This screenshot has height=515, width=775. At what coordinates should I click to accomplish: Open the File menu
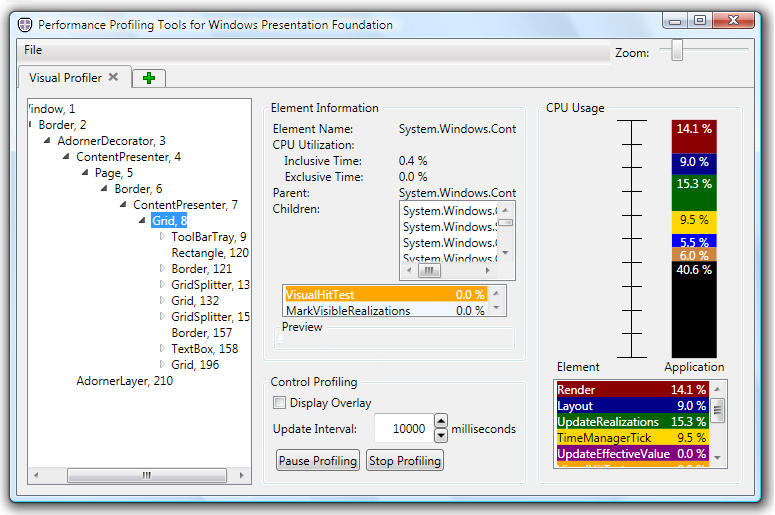coord(33,50)
